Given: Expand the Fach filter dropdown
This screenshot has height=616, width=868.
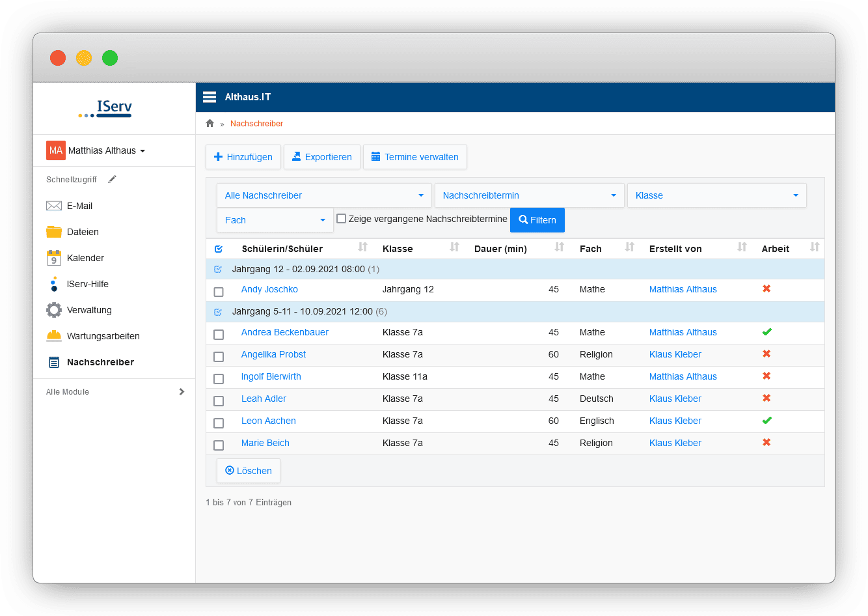Looking at the screenshot, I should pos(275,220).
